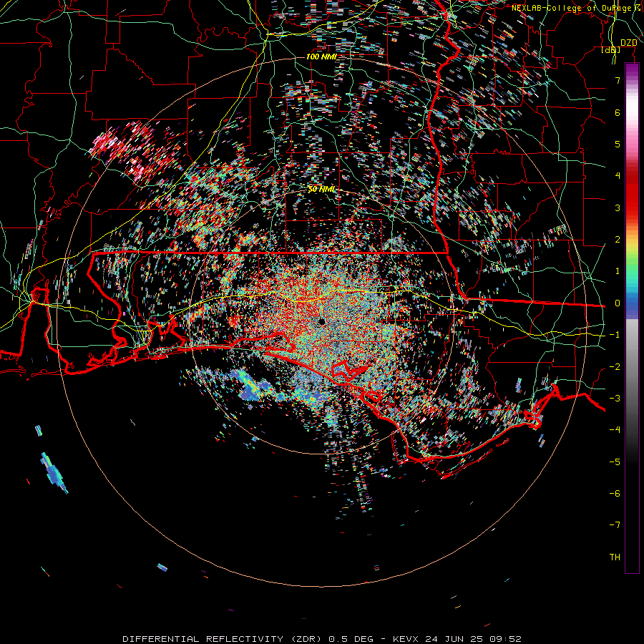The height and width of the screenshot is (644, 644).
Task: Click the -5 value on the color scale
Action: pos(615,462)
